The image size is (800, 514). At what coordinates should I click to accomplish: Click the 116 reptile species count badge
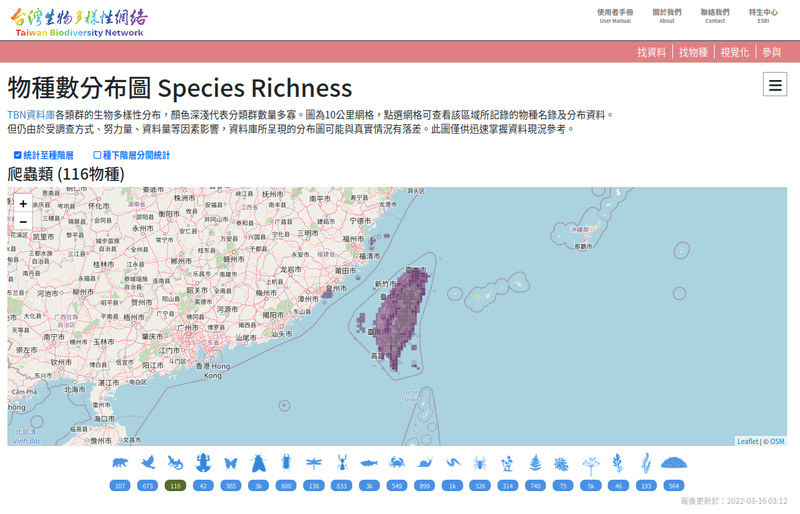point(175,485)
